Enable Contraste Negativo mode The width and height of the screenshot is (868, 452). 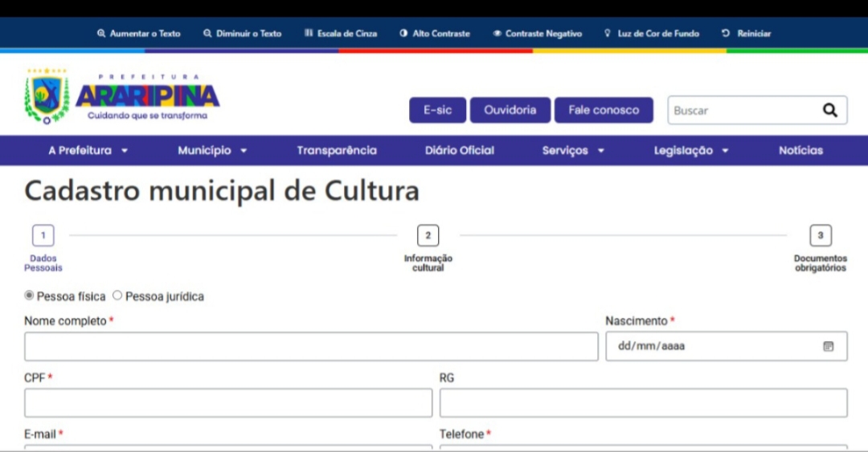[x=538, y=34]
